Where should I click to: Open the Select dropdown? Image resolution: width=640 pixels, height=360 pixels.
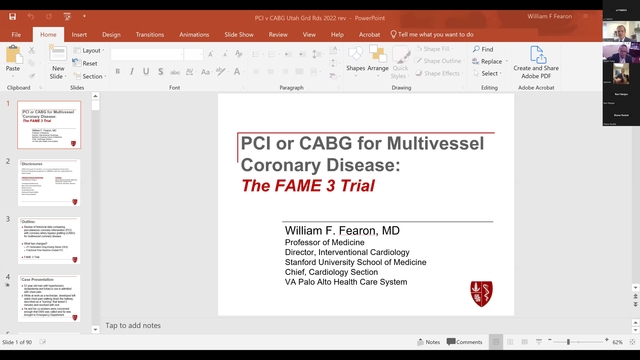click(x=487, y=73)
